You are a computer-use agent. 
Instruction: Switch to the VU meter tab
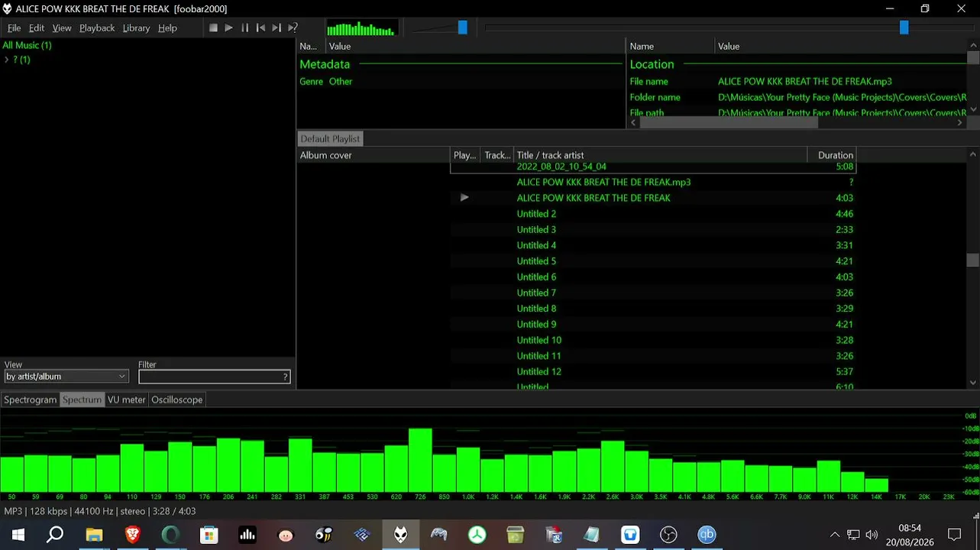coord(126,400)
